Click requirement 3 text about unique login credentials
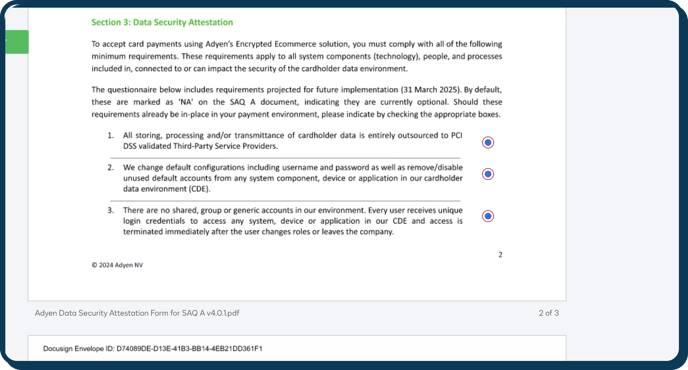The image size is (688, 370). click(293, 221)
